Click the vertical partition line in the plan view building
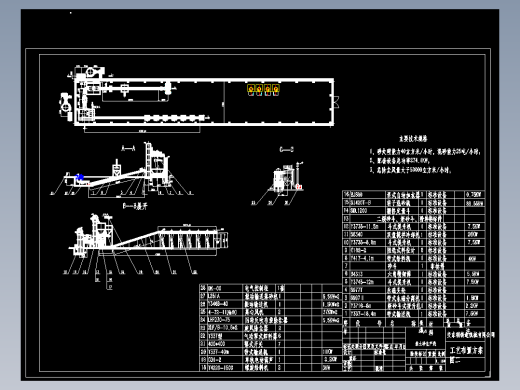The height and width of the screenshot is (390, 520). pyautogui.click(x=224, y=102)
